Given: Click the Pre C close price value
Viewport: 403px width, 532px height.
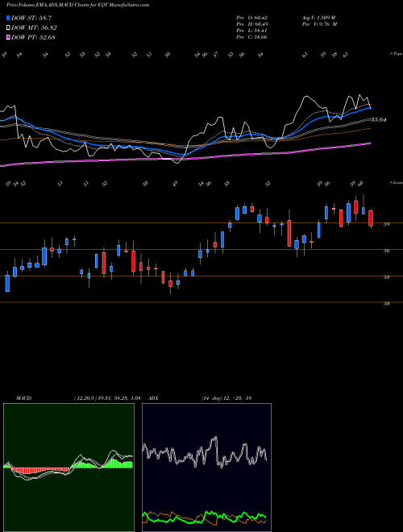Looking at the screenshot, I should click(252, 37).
